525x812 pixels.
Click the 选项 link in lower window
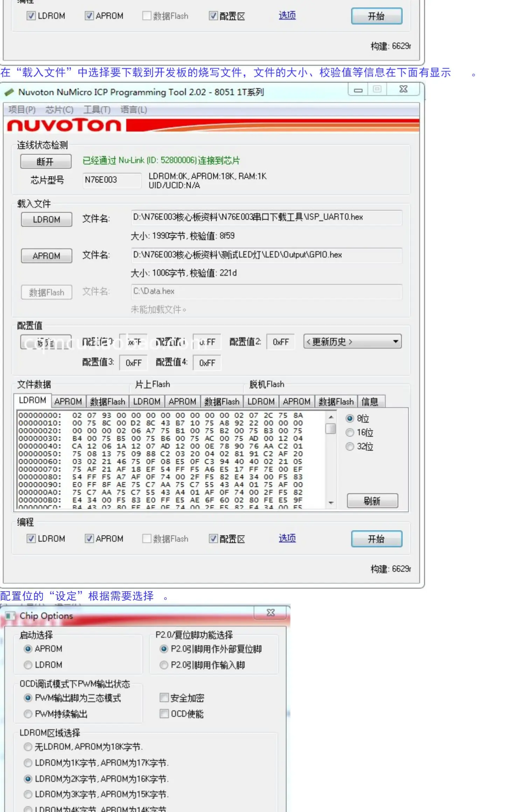(287, 538)
